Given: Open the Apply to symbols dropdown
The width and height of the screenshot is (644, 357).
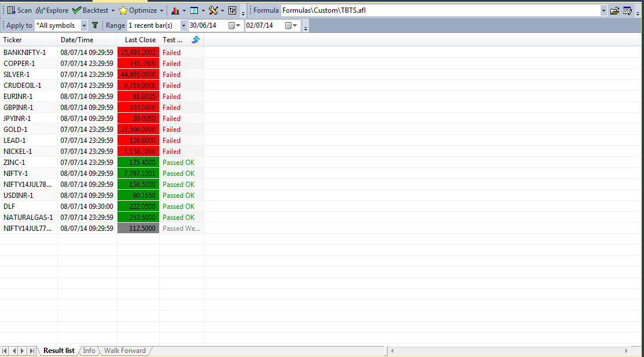Looking at the screenshot, I should 84,25.
